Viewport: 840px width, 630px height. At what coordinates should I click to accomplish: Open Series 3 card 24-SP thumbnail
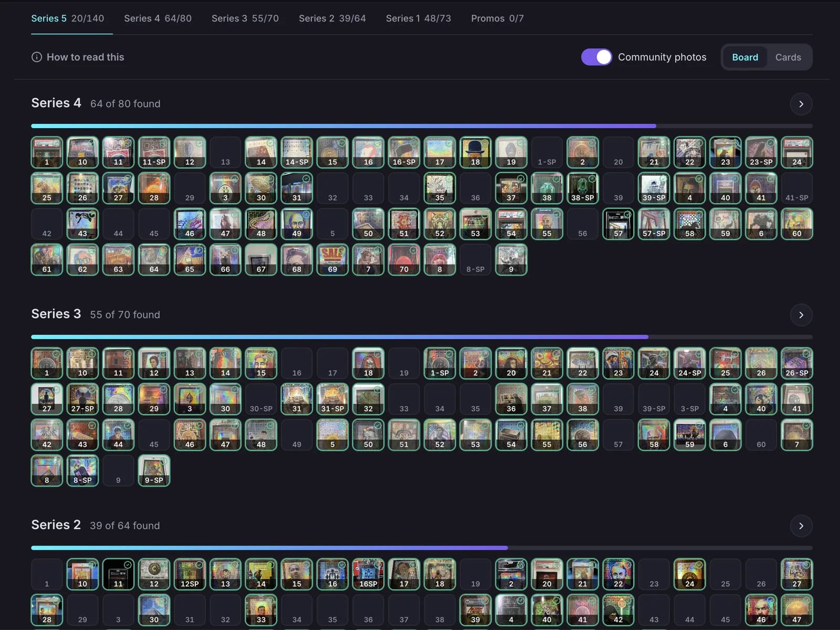(690, 363)
